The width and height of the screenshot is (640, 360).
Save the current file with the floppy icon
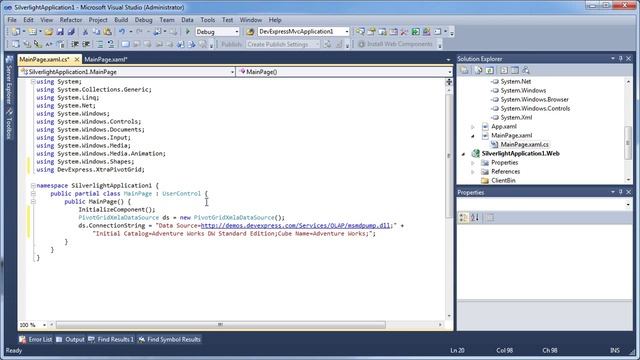click(60, 31)
